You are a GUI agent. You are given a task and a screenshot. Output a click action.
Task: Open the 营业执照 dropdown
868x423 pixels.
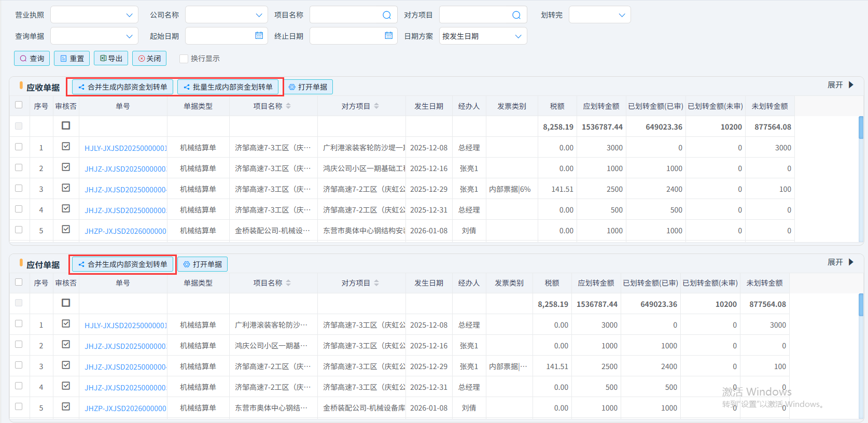coord(94,15)
